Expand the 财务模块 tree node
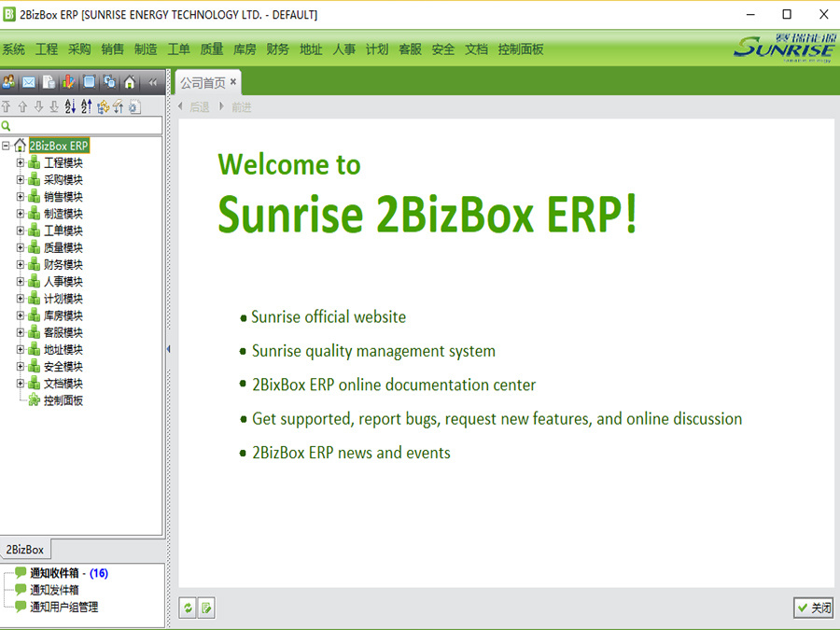Screen dimensions: 840x630 coord(21,264)
